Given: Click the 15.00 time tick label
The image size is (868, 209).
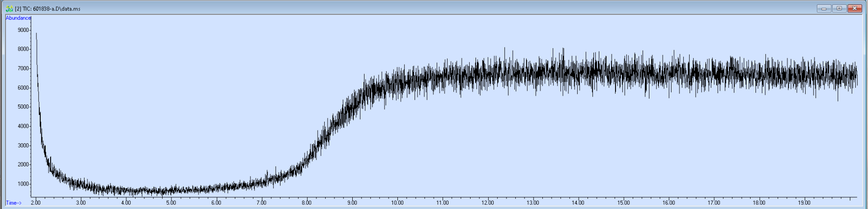Looking at the screenshot, I should tap(623, 203).
